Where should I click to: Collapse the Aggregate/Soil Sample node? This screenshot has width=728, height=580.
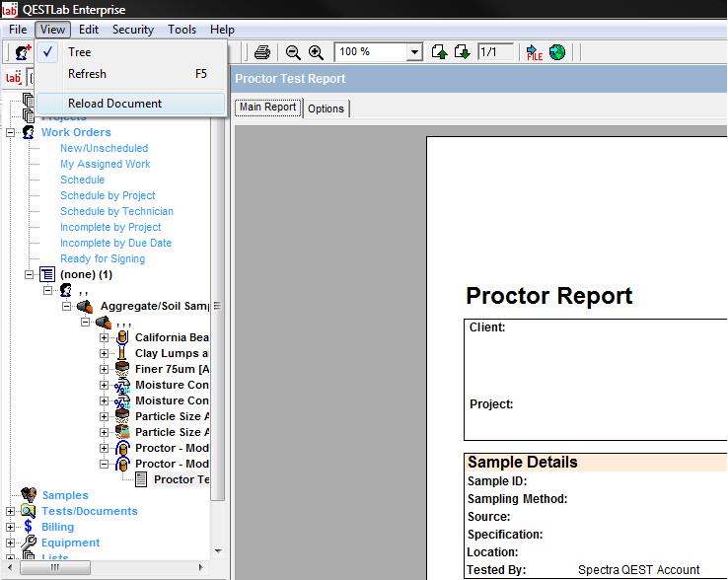pyautogui.click(x=67, y=306)
